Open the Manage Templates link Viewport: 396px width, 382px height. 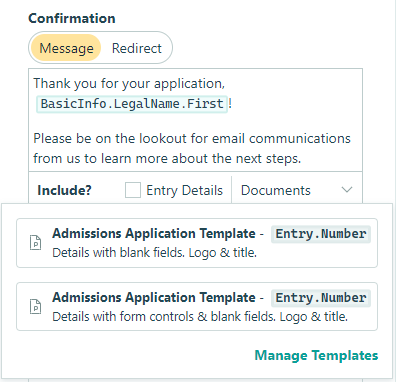coord(316,355)
